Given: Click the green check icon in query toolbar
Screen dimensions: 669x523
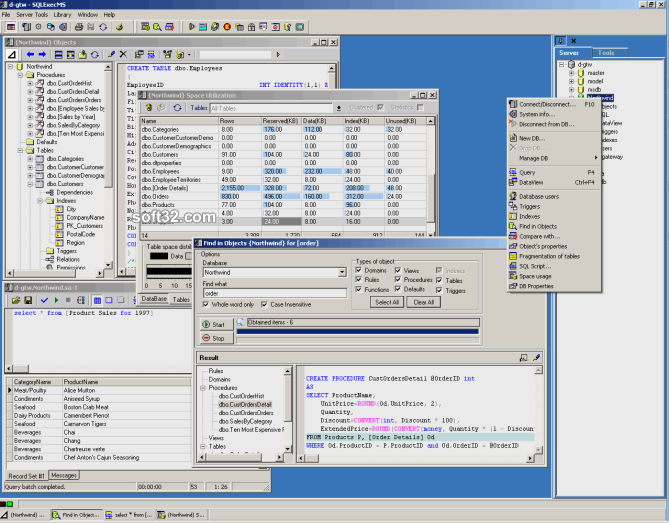Looking at the screenshot, I should [x=44, y=300].
